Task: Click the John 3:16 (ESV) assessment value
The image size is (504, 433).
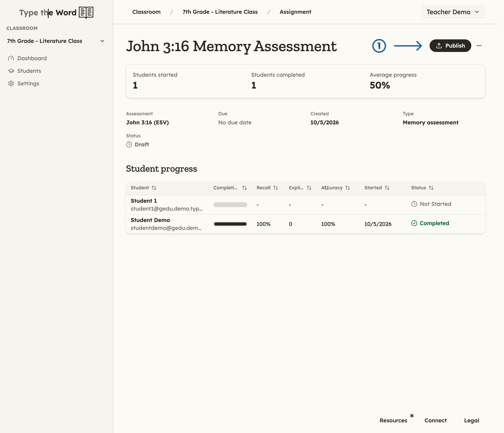Action: coord(147,123)
